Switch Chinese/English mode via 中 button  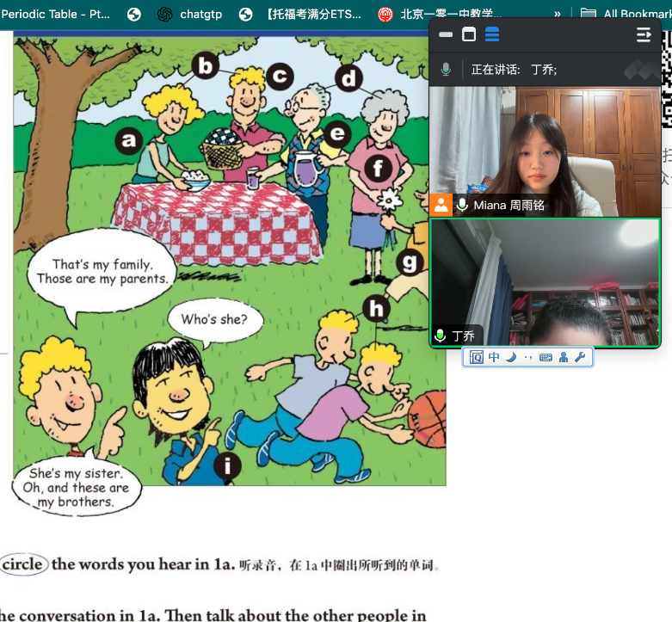tap(494, 357)
